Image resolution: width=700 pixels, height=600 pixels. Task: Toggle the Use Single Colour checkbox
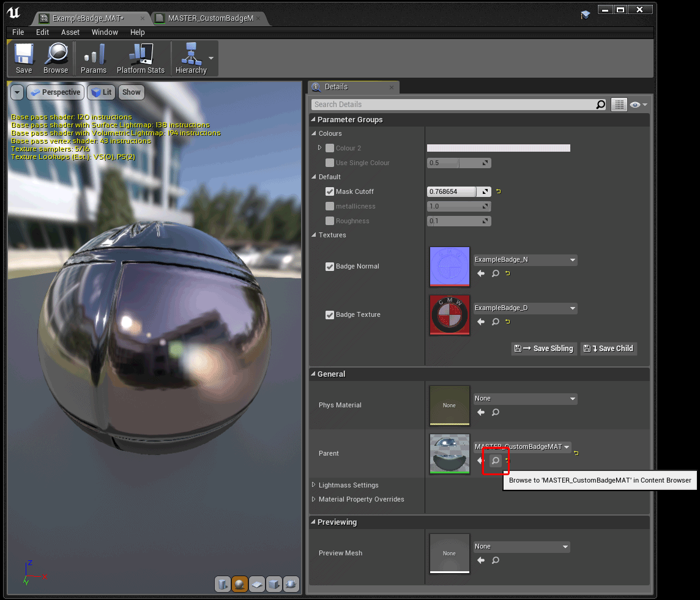click(329, 163)
